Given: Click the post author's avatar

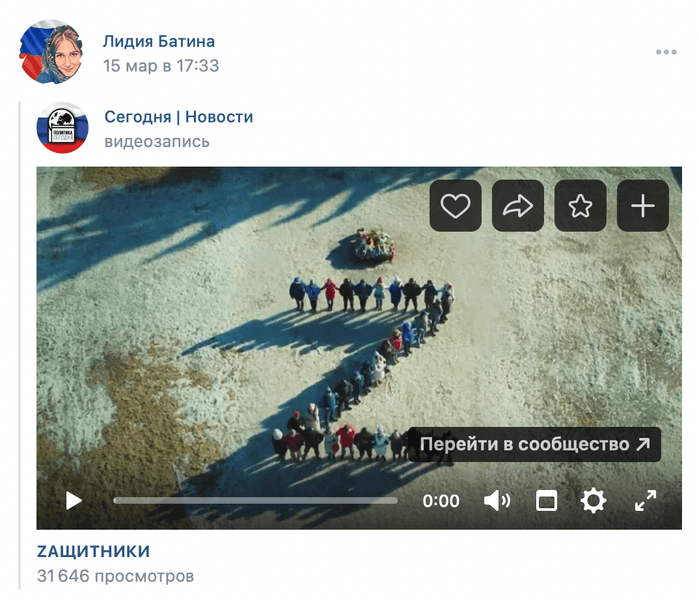Looking at the screenshot, I should point(51,51).
